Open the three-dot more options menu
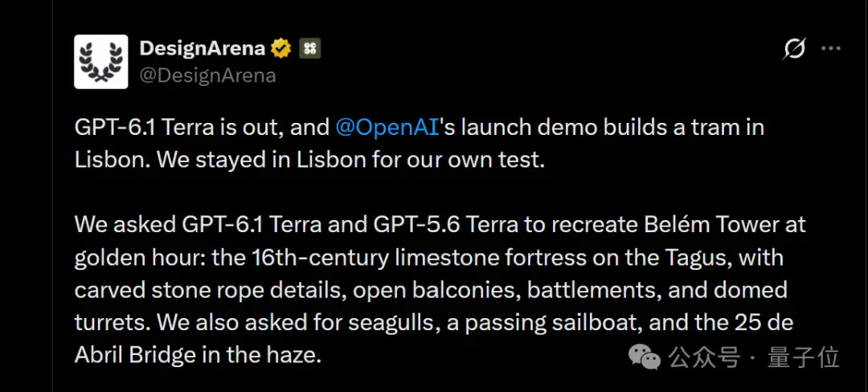Image resolution: width=868 pixels, height=392 pixels. tap(831, 49)
